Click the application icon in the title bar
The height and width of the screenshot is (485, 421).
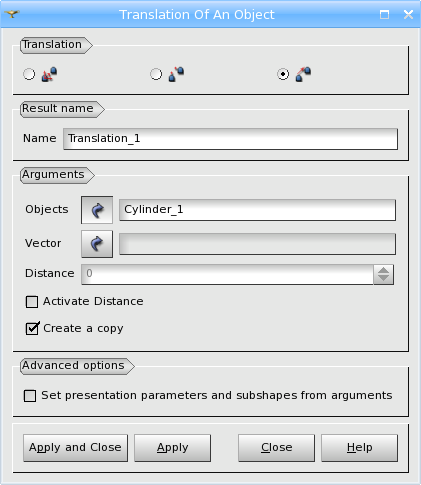(x=12, y=14)
